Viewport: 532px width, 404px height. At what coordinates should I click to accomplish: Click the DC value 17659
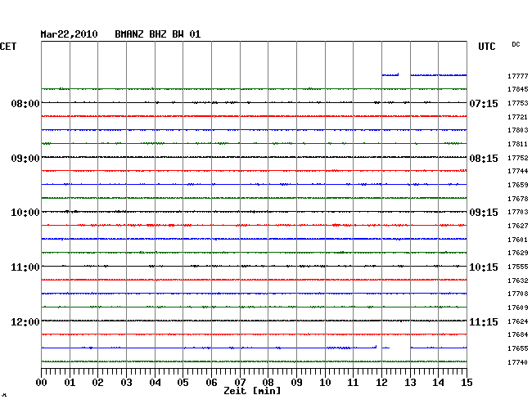(x=518, y=185)
